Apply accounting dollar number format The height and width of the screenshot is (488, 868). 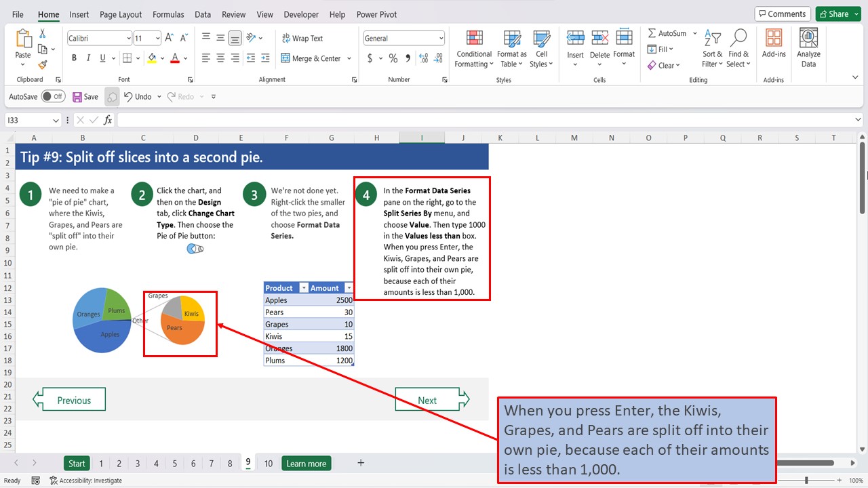[x=370, y=58]
